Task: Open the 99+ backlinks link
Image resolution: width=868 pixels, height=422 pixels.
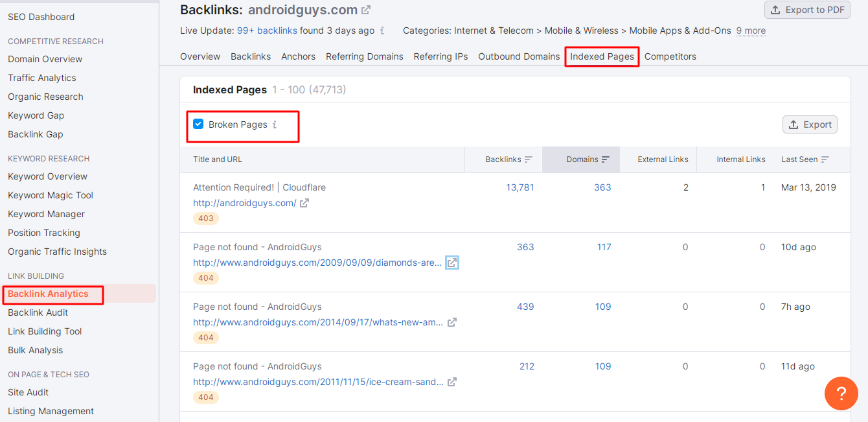Action: pos(267,30)
